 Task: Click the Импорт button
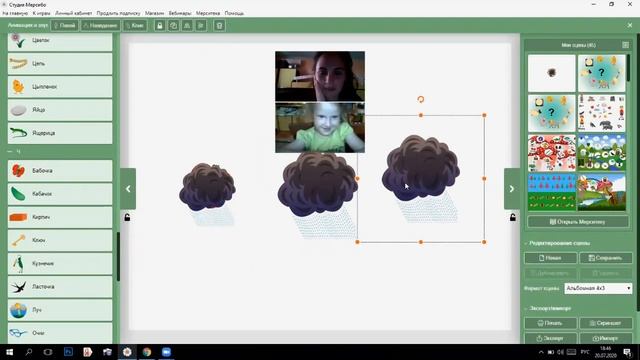click(606, 338)
